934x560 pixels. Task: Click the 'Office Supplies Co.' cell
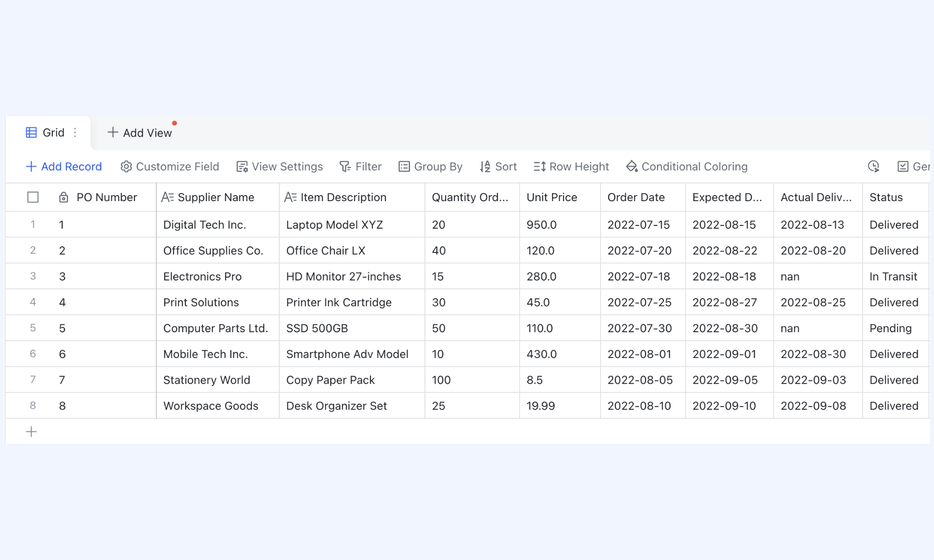218,251
